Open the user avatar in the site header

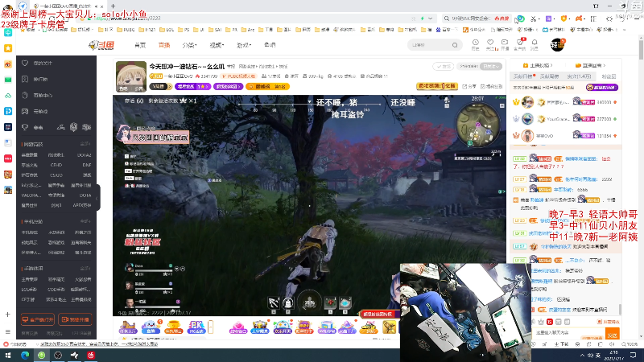tap(557, 45)
